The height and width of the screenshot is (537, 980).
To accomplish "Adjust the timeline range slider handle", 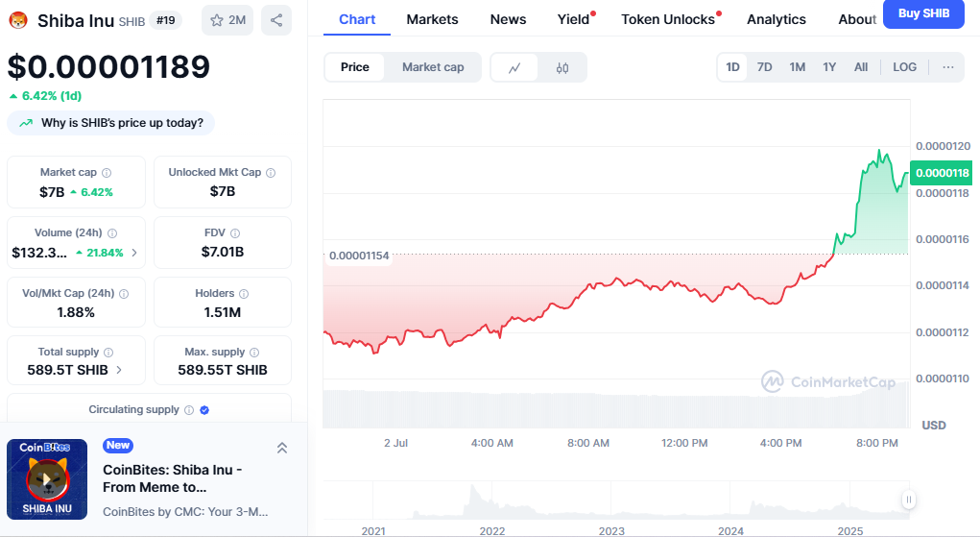I will (x=909, y=500).
